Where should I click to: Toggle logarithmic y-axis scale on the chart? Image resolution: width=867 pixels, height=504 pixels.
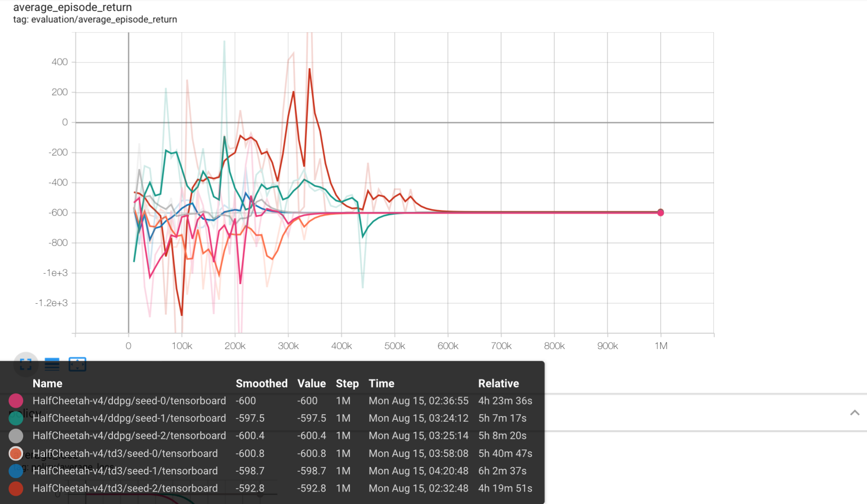[51, 364]
